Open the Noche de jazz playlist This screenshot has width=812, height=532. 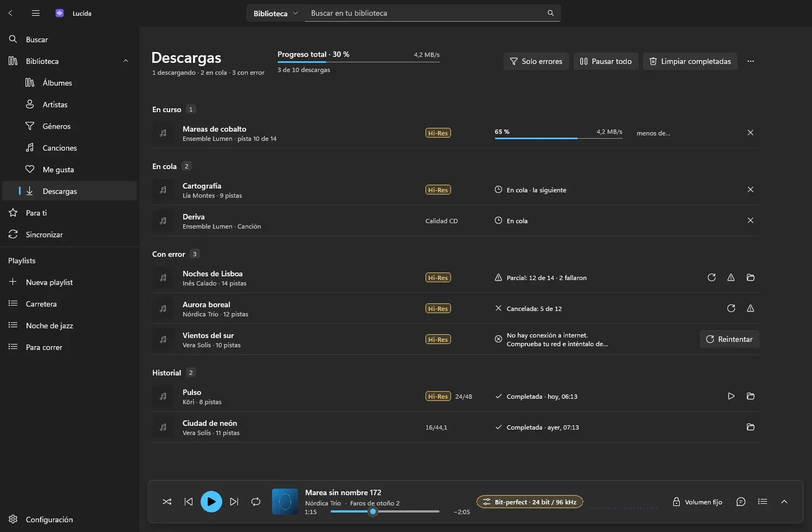[69, 326]
